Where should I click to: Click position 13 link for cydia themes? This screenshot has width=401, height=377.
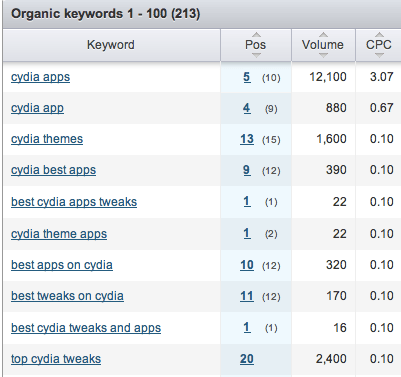click(x=247, y=139)
